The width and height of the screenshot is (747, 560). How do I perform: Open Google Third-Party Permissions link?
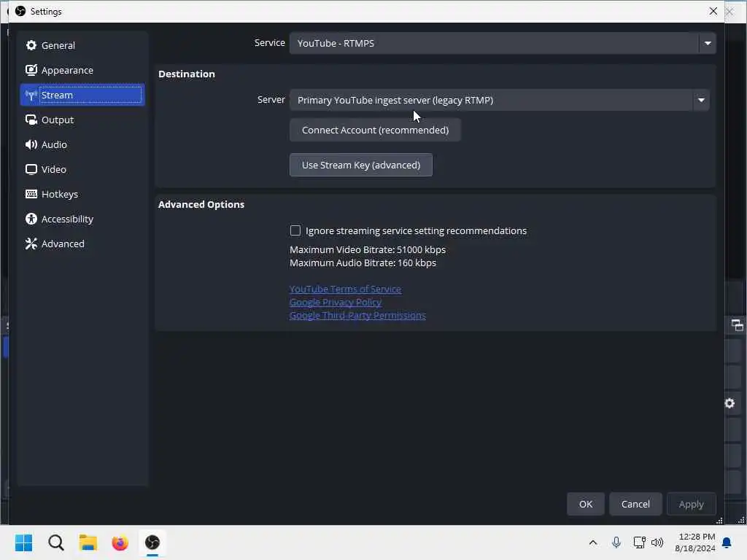(357, 315)
